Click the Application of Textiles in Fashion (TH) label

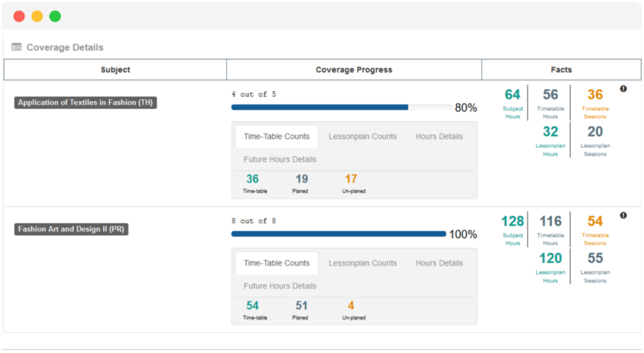(x=85, y=102)
